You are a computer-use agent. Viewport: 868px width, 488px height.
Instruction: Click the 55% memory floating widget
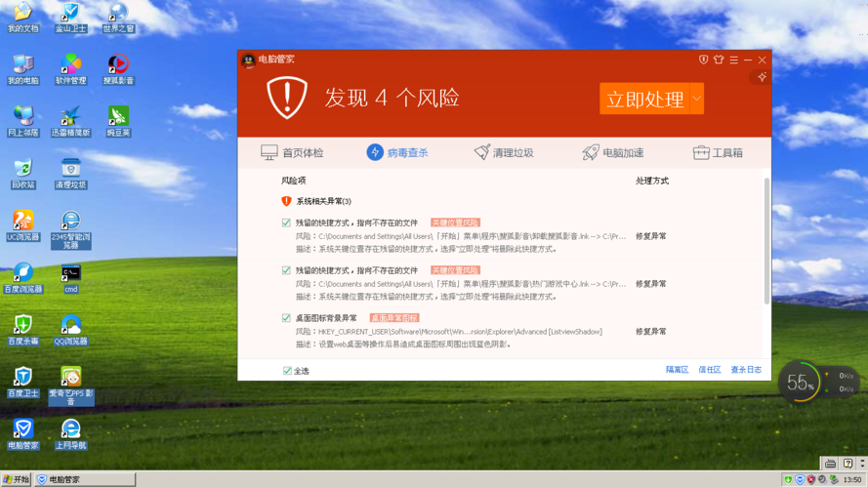pyautogui.click(x=800, y=382)
